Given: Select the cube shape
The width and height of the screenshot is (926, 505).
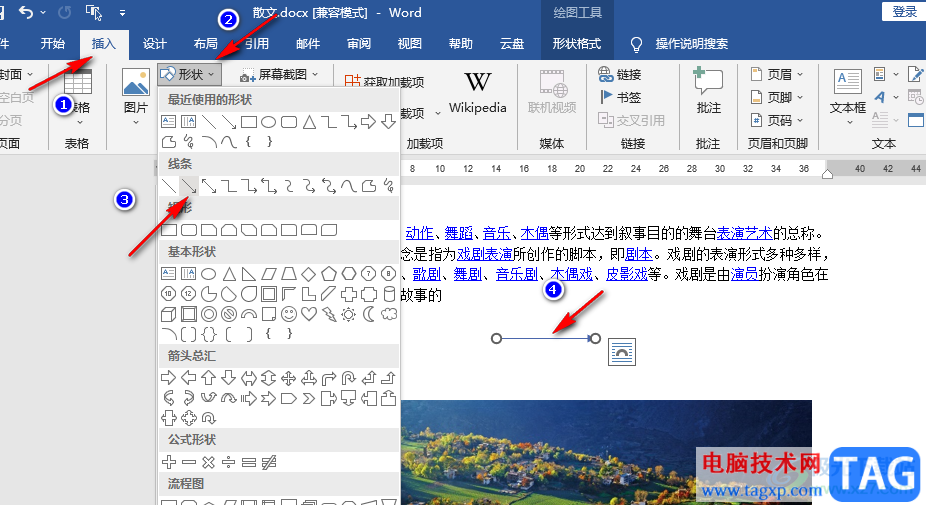Looking at the screenshot, I should point(168,314).
